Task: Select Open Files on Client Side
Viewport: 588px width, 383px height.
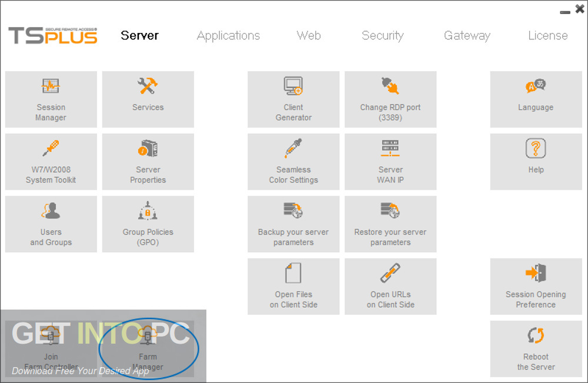Action: point(293,286)
